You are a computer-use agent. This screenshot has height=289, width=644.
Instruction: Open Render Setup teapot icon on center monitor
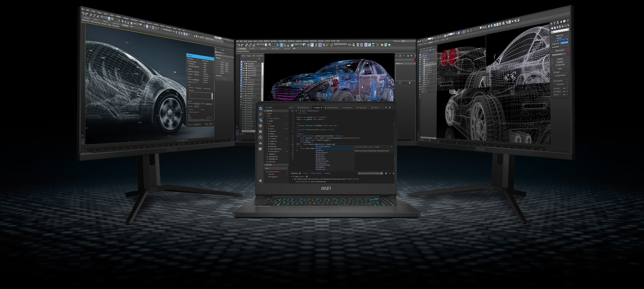click(382, 45)
